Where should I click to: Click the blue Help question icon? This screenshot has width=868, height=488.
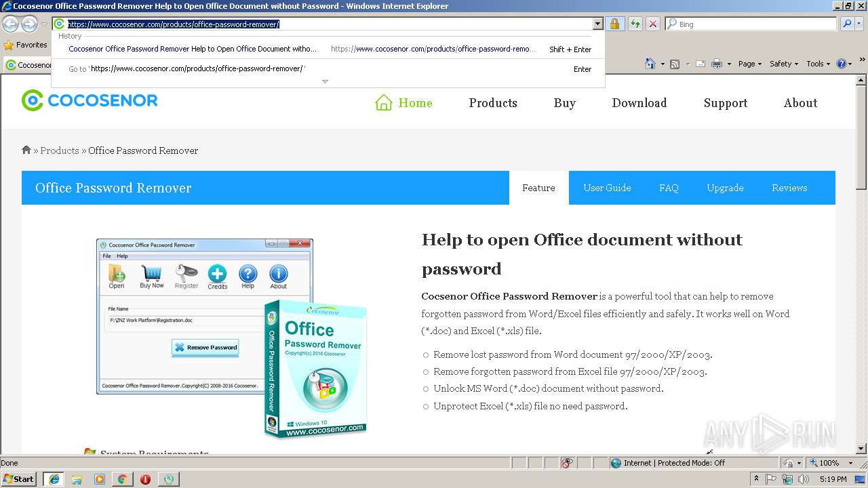[841, 64]
